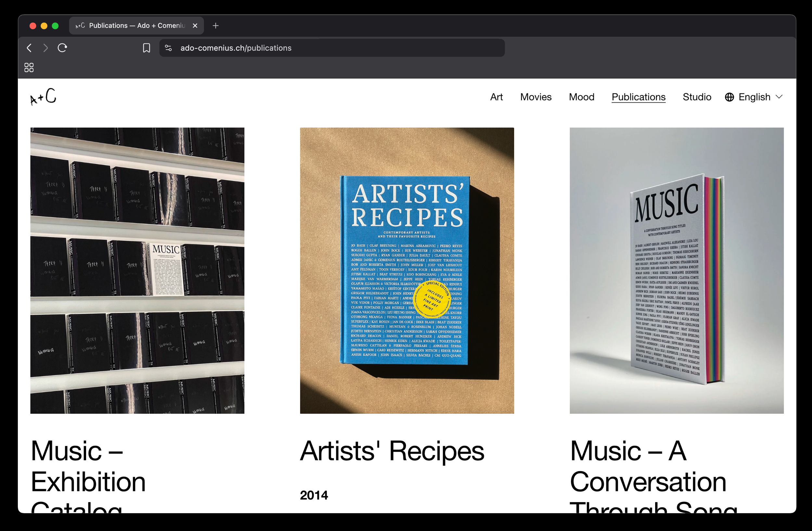Open the Art menu item

tap(496, 97)
